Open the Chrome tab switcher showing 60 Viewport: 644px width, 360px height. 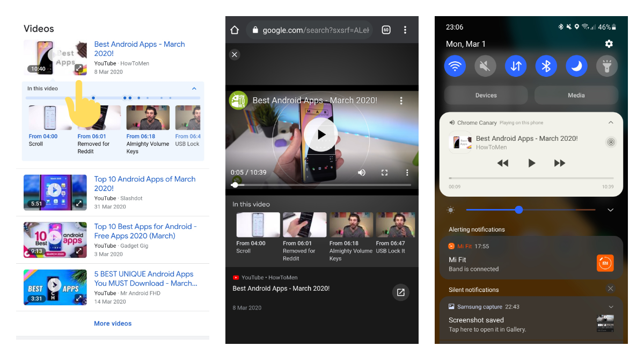tap(386, 30)
